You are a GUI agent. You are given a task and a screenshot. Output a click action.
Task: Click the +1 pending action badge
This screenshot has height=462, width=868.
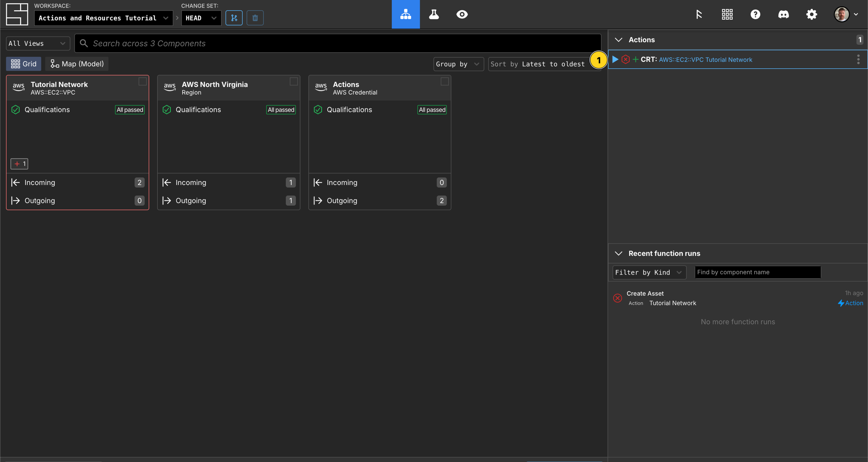(19, 164)
